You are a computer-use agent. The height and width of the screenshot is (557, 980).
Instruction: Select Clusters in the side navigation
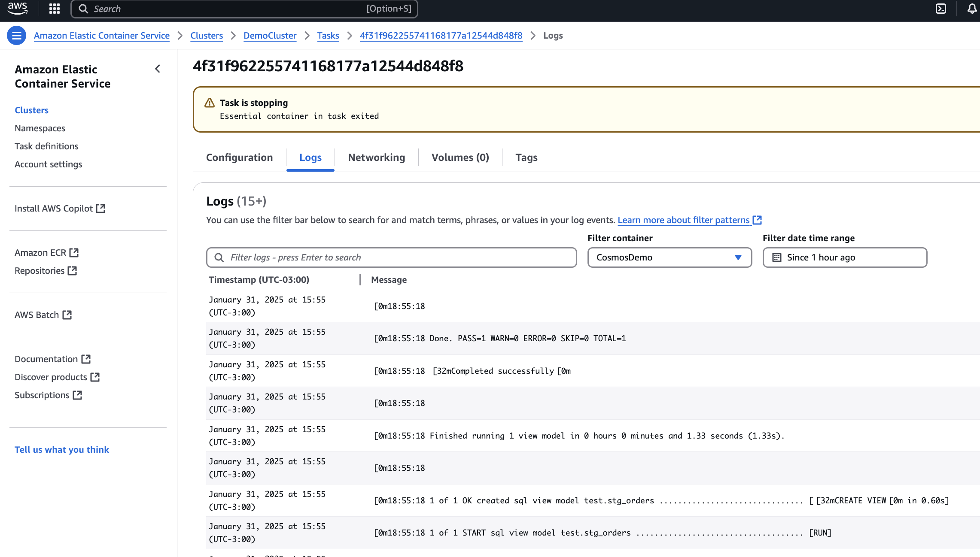(x=32, y=110)
